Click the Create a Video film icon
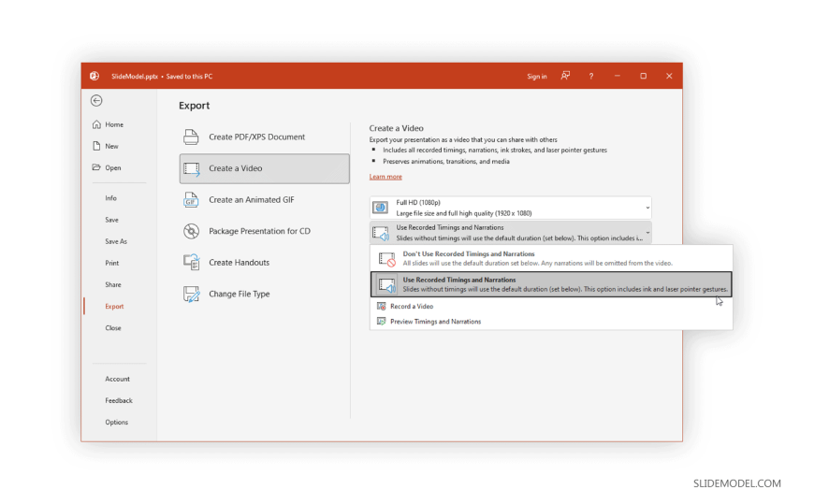This screenshot has height=504, width=814. pyautogui.click(x=191, y=168)
